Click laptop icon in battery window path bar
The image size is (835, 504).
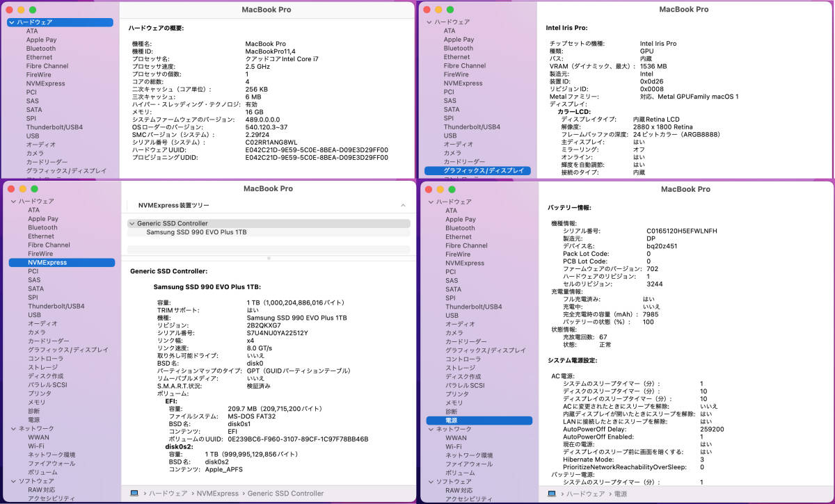(551, 494)
